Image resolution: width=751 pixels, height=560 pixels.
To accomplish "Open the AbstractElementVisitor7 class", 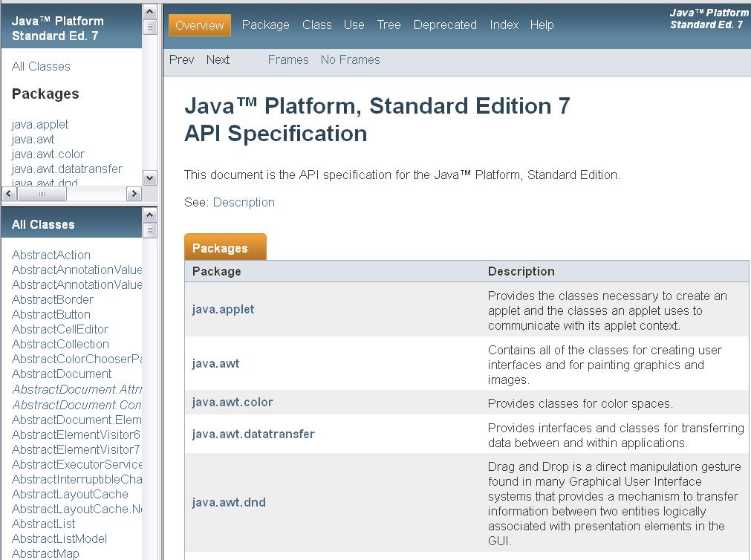I will (76, 449).
